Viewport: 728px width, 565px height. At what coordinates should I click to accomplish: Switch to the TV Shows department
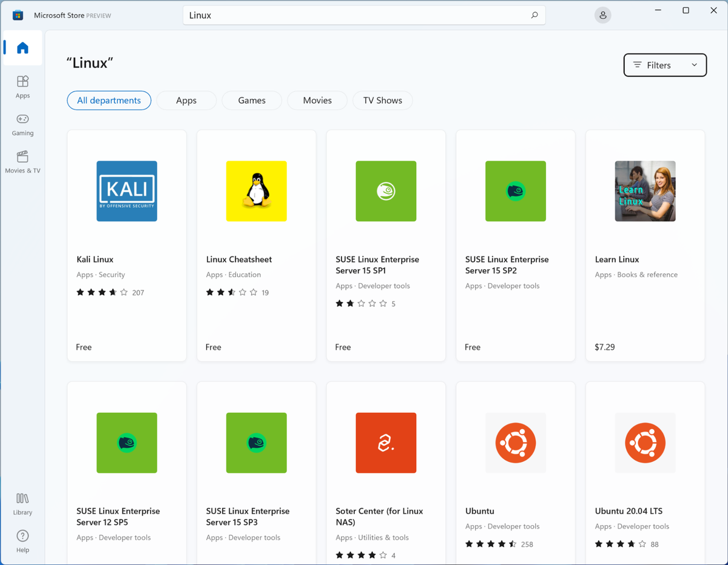pyautogui.click(x=382, y=100)
